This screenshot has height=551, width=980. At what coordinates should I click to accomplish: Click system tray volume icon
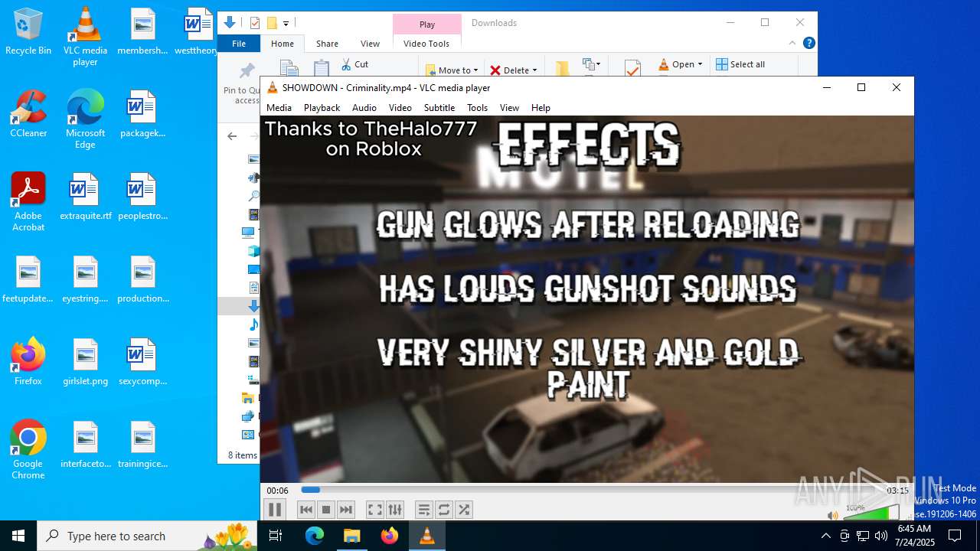point(881,536)
